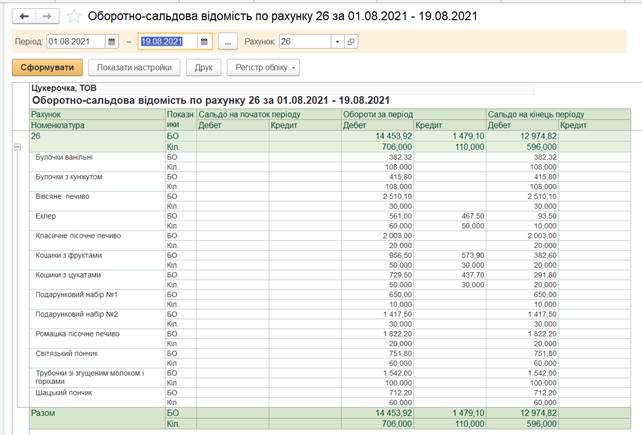Click the period selection ellipsis button

[x=228, y=42]
